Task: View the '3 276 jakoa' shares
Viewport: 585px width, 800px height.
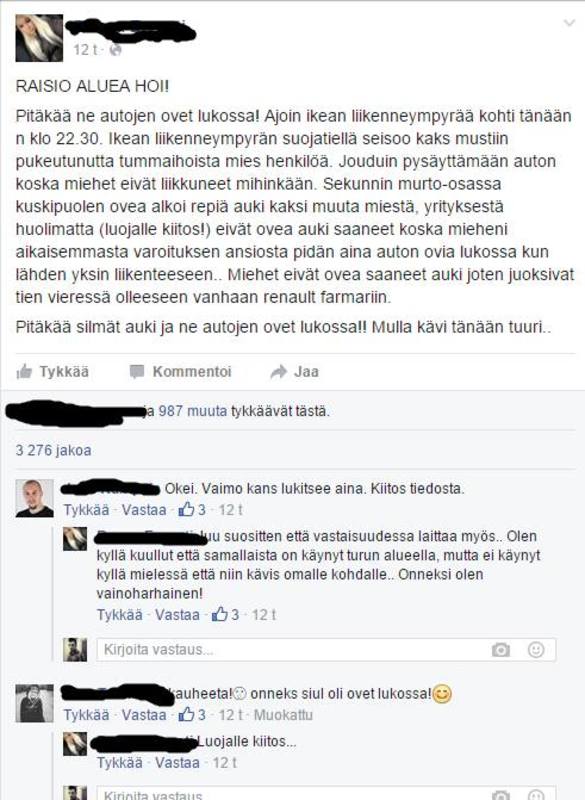Action: (x=54, y=451)
